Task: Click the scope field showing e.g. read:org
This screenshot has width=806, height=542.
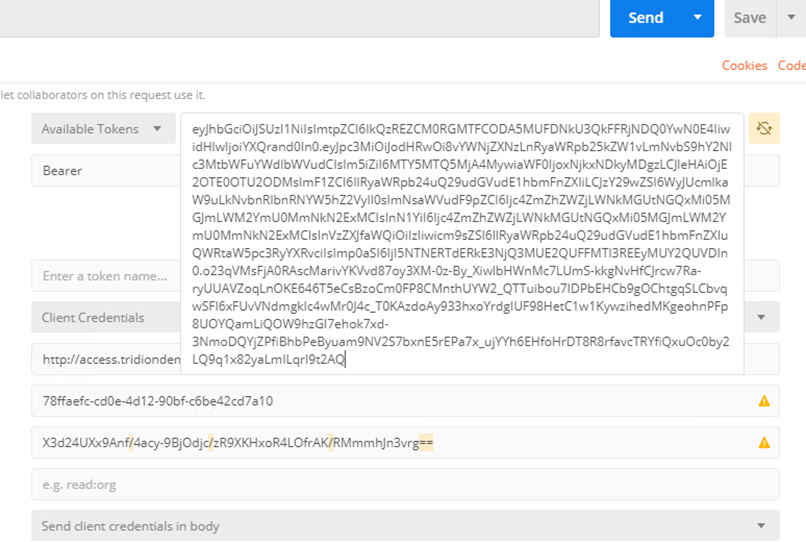Action: 405,484
